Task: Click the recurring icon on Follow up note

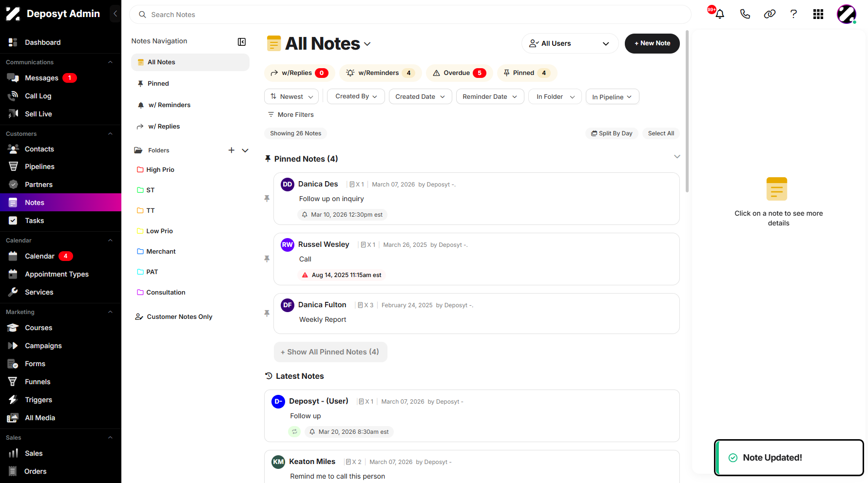Action: tap(294, 432)
